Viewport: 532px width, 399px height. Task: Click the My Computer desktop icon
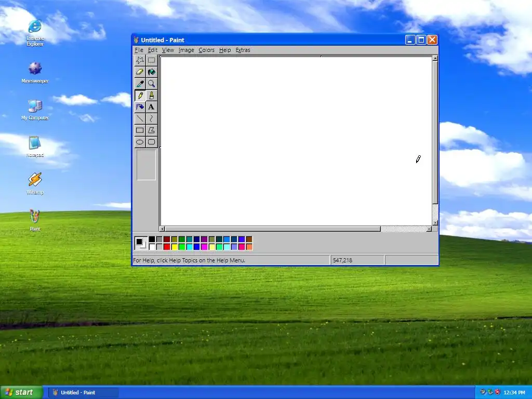(35, 110)
